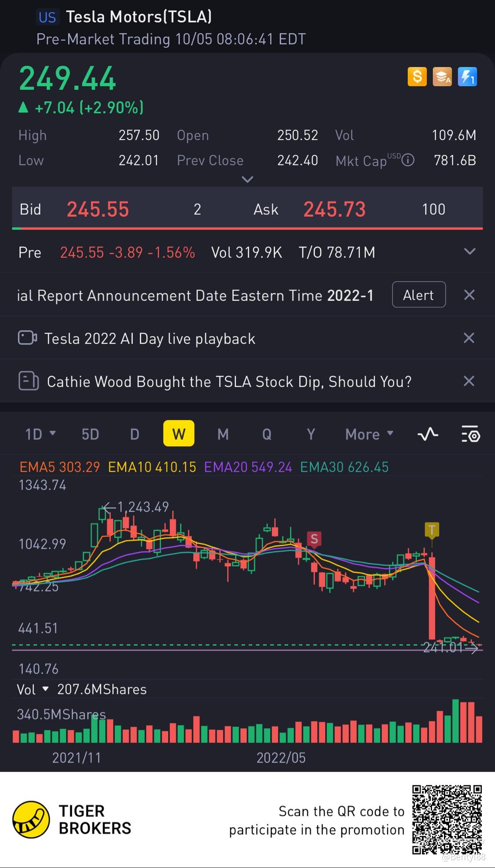
Task: Switch chart to D daily view
Action: pyautogui.click(x=135, y=434)
